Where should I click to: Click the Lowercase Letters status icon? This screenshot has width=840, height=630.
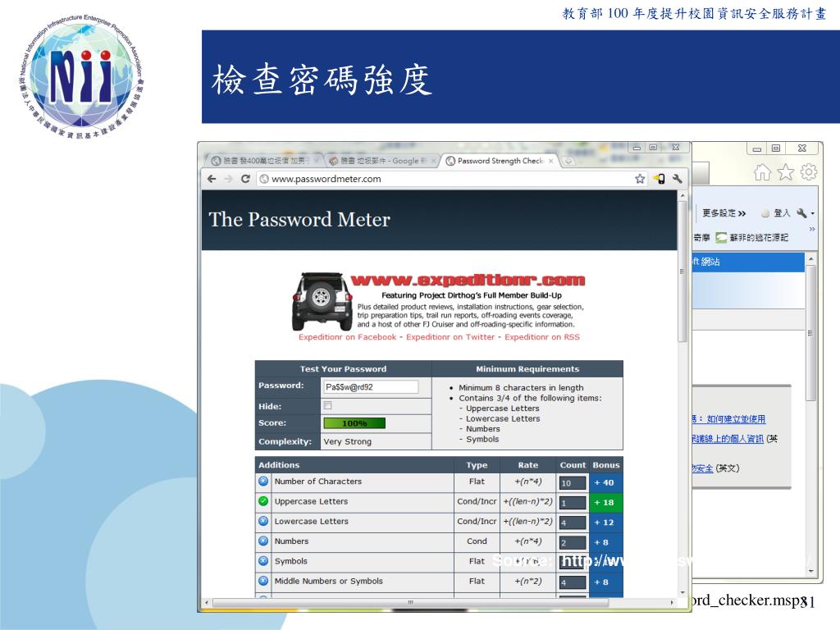(263, 521)
